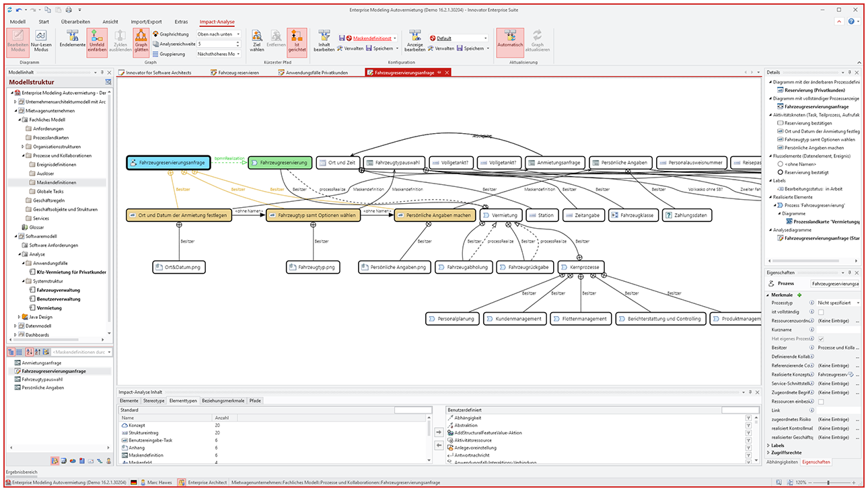Open the Default configuration dropdown
This screenshot has height=491, width=868.
pos(486,38)
